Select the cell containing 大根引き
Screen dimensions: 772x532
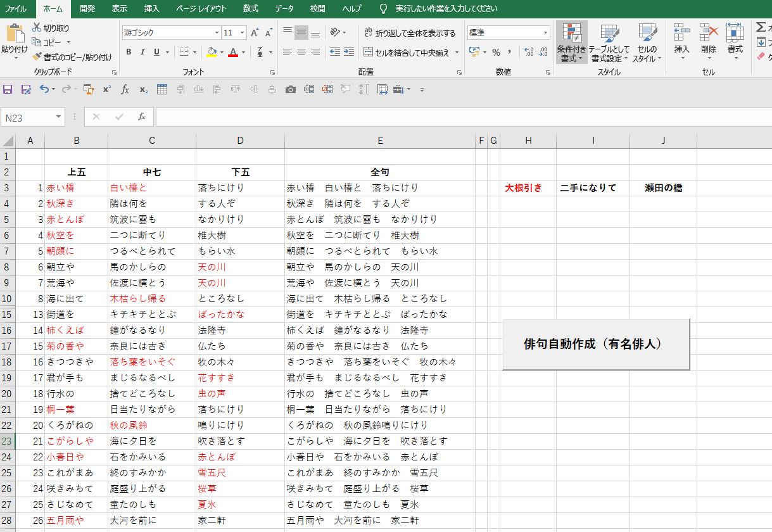point(528,187)
